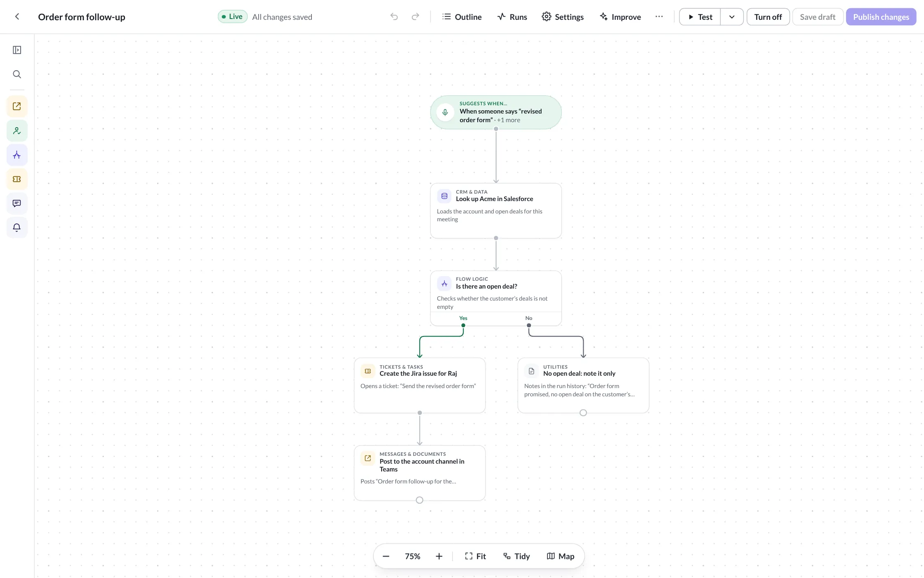Expand the Test dropdown arrow

(x=732, y=17)
